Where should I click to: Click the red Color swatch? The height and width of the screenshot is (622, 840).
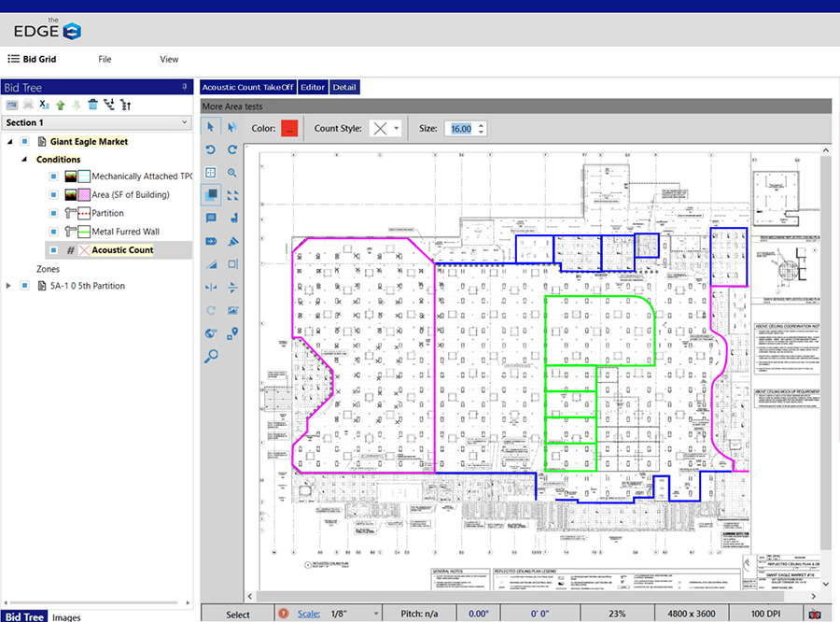tap(289, 129)
